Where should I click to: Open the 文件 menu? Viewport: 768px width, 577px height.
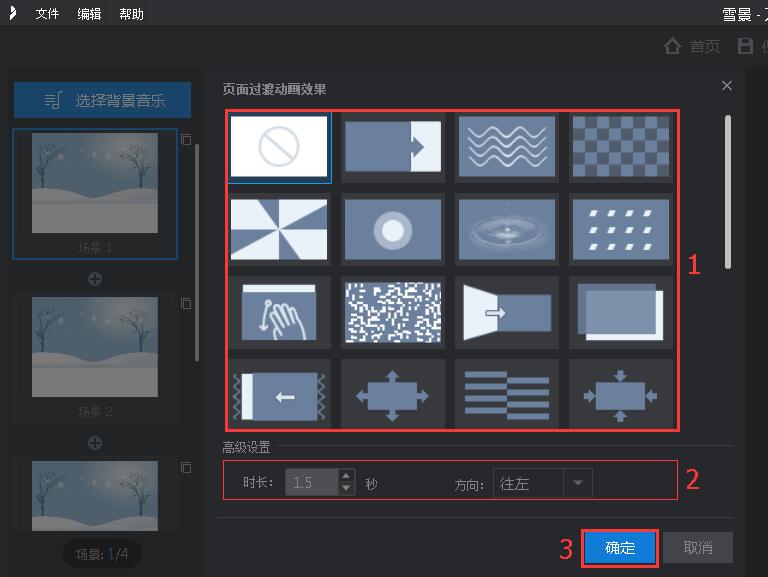coord(47,14)
